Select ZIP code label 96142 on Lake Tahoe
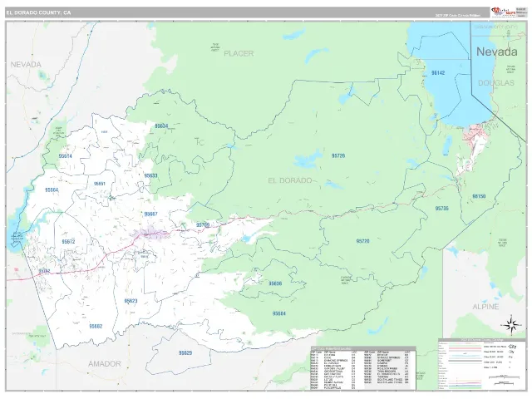Viewport: 532px width, 399px height. coord(438,72)
